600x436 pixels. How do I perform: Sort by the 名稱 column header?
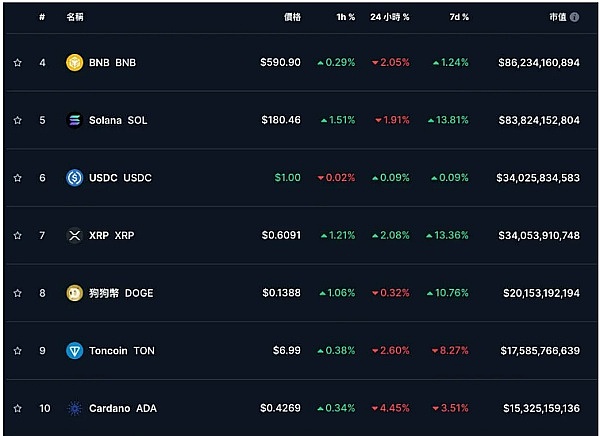75,17
